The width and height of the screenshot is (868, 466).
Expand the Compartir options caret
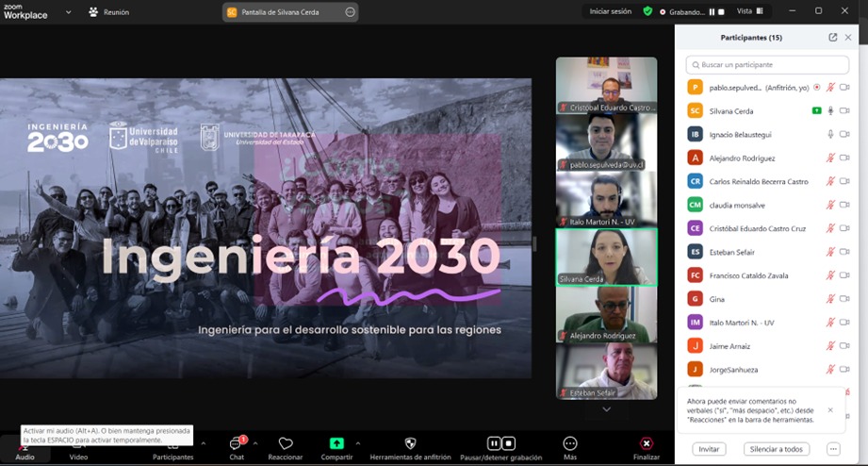pos(357,443)
